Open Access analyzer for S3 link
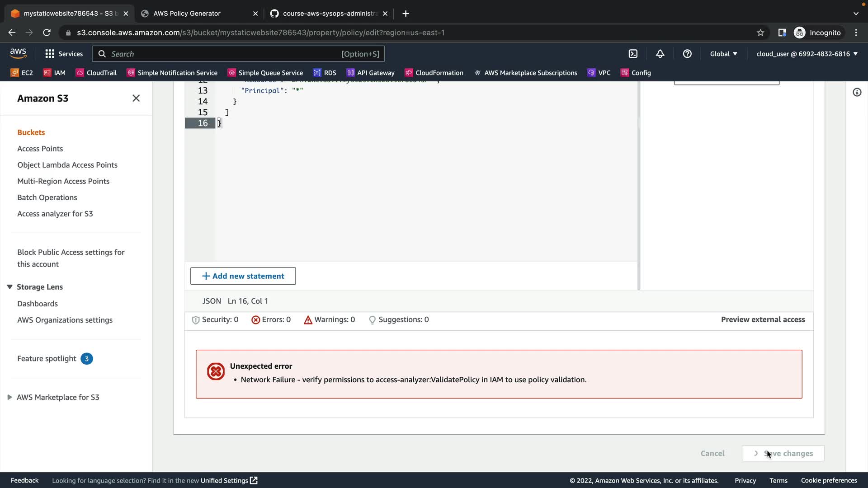 pos(55,214)
